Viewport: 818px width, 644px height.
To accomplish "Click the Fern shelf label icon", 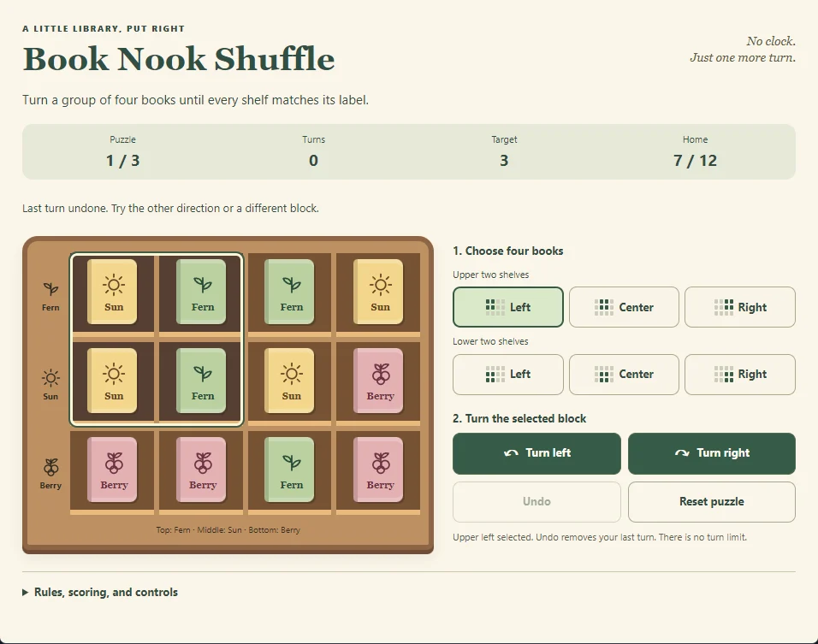I will [50, 289].
